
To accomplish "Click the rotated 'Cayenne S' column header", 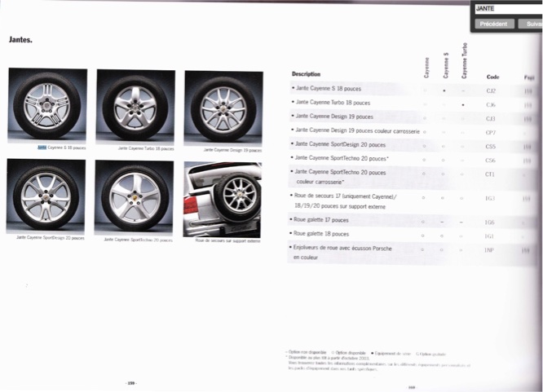I will click(x=446, y=65).
